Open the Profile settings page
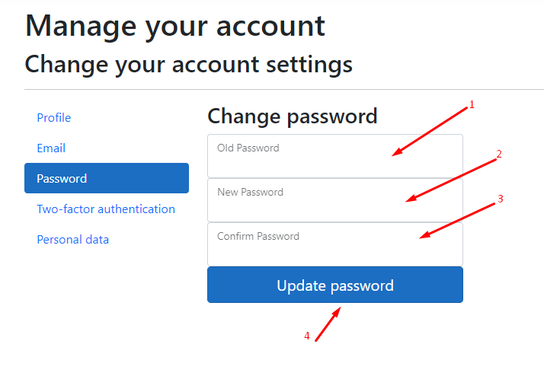 click(54, 118)
